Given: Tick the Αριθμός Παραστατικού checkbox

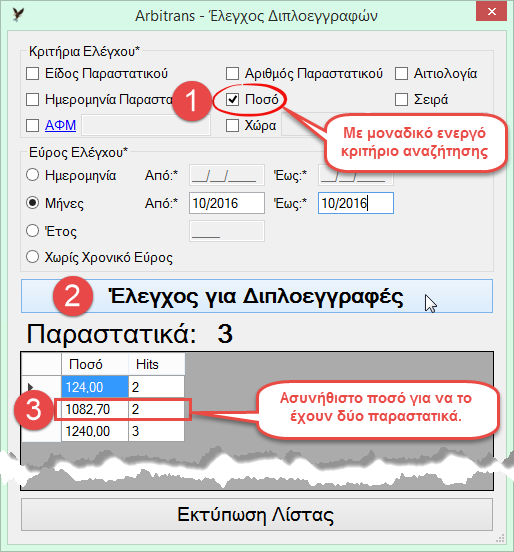Looking at the screenshot, I should click(x=232, y=74).
